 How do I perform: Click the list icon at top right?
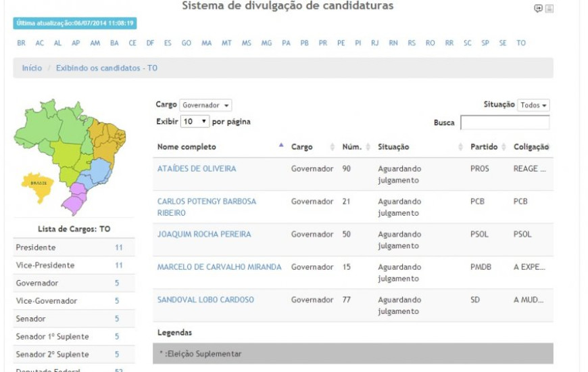pos(549,8)
